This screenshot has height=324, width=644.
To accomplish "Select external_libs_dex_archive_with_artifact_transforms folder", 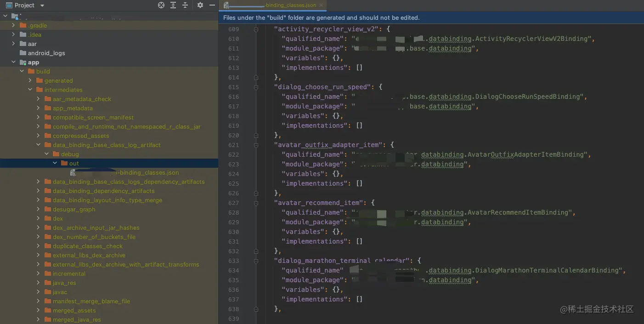I will (126, 264).
